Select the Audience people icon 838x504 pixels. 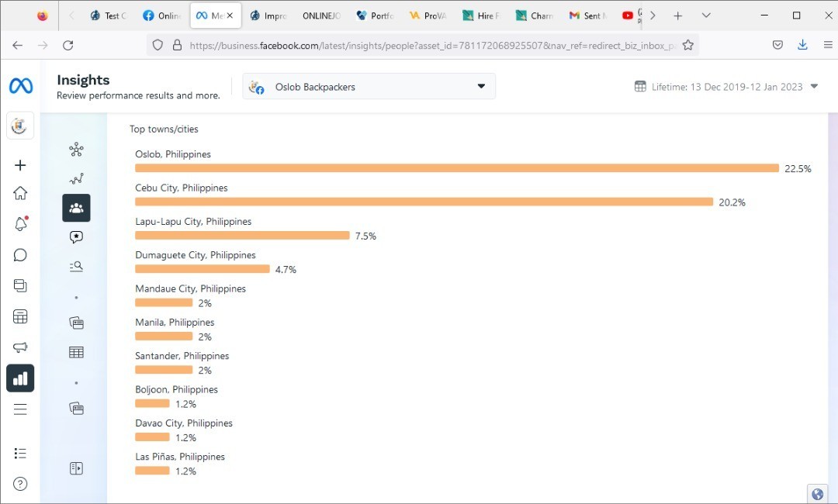click(x=76, y=208)
